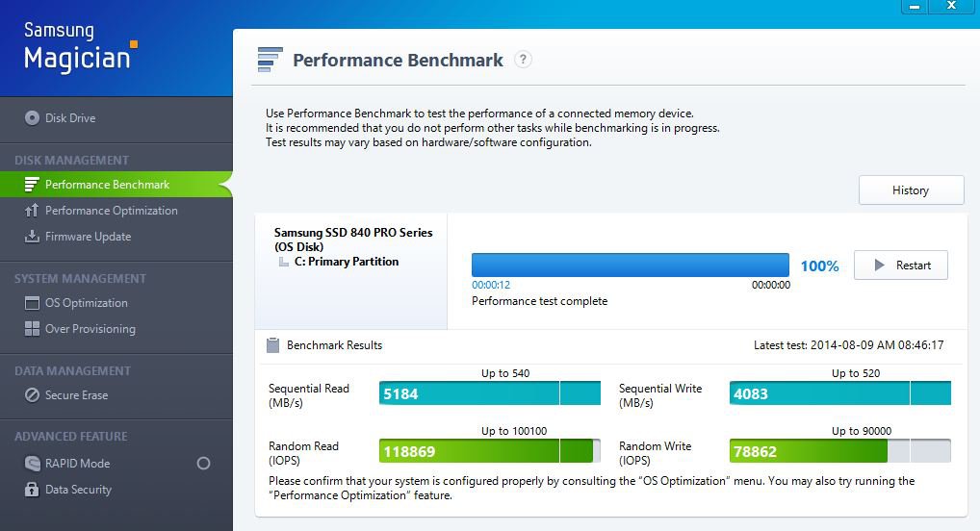This screenshot has height=531, width=980.
Task: Select Samsung SSD 840 PRO Series drive
Action: 353,239
